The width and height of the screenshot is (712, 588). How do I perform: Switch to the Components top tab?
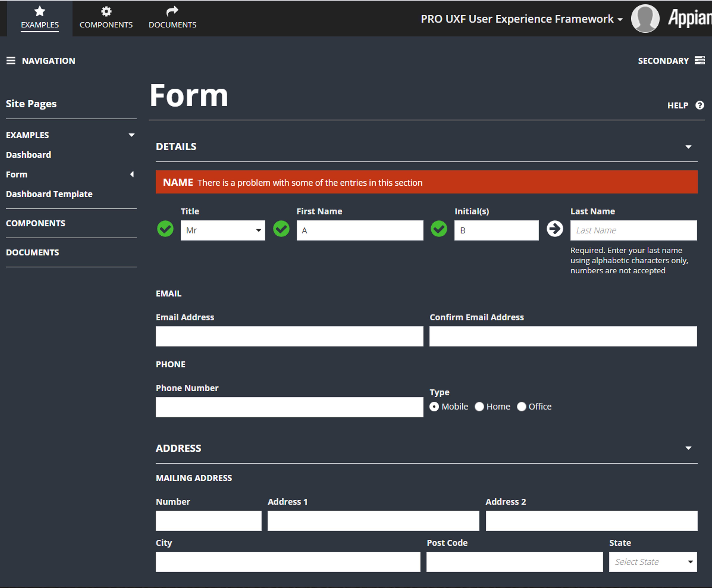106,18
